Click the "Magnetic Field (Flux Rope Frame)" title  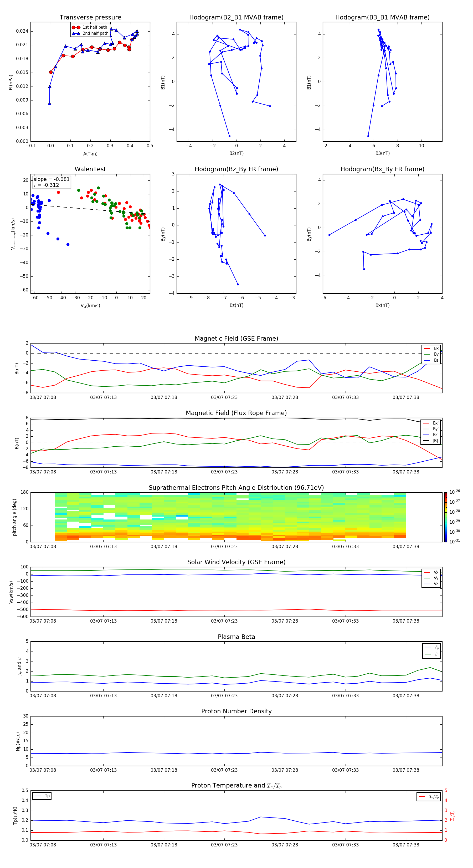[x=236, y=413]
